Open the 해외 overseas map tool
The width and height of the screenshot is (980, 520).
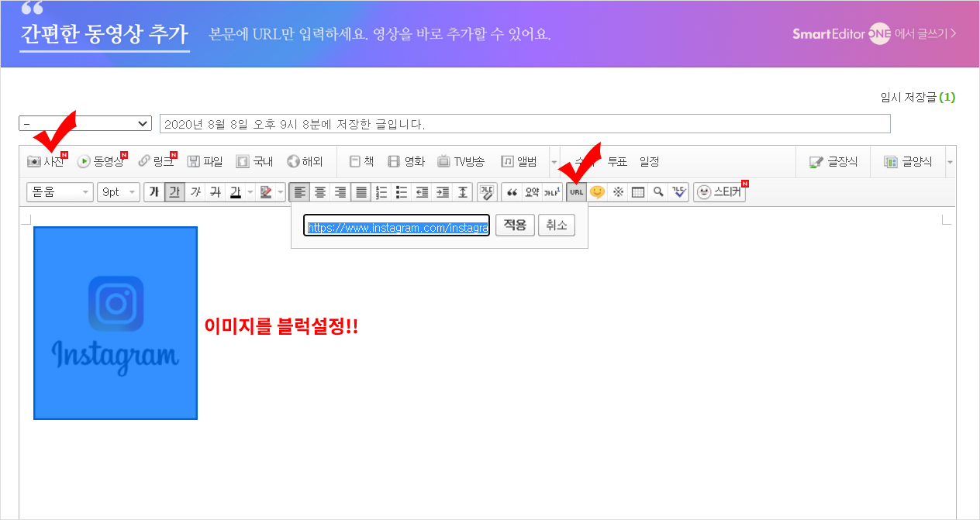tap(305, 162)
